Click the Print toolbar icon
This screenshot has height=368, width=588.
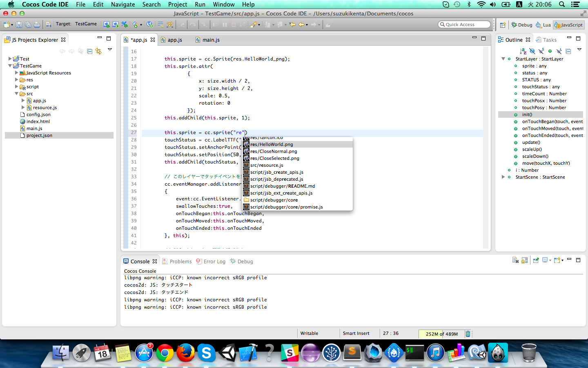[x=37, y=25]
